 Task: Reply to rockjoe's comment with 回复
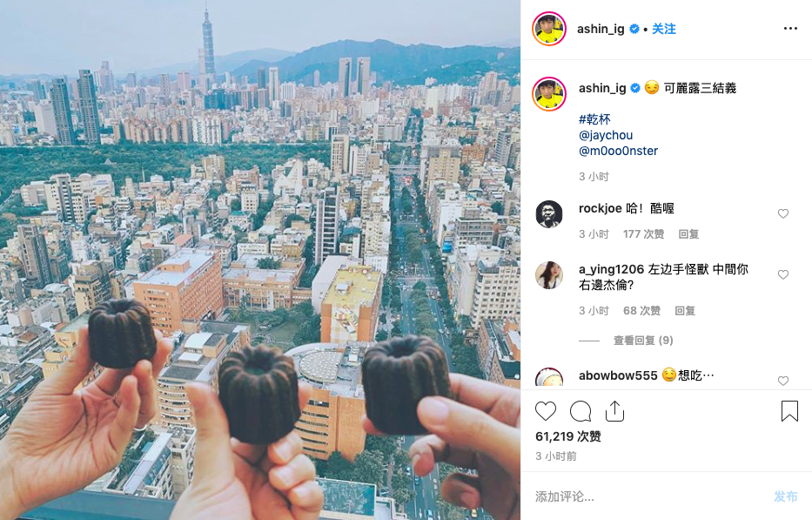pyautogui.click(x=688, y=233)
